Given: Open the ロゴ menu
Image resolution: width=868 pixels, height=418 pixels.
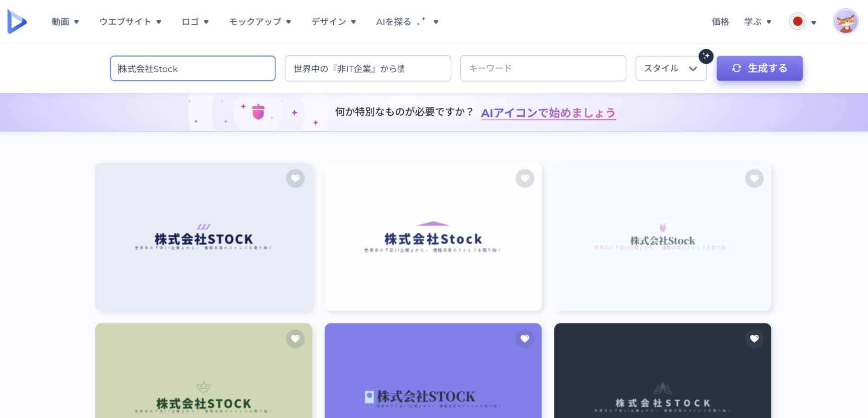Looking at the screenshot, I should pyautogui.click(x=195, y=22).
